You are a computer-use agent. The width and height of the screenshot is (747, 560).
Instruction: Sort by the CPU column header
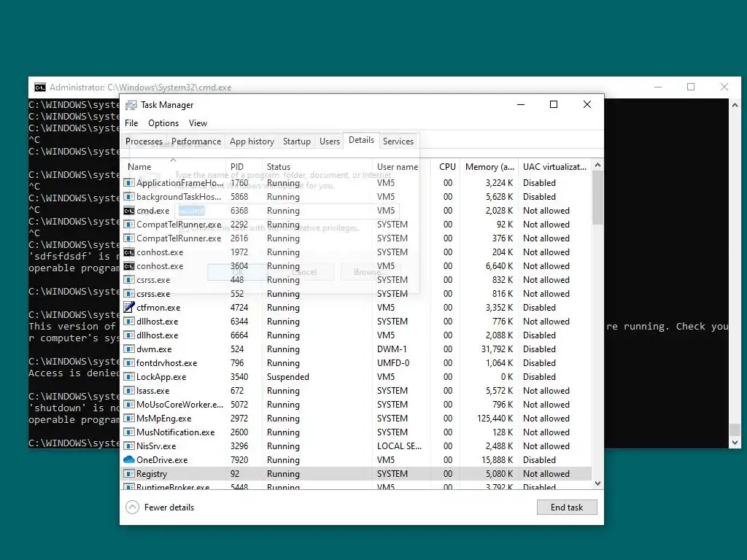click(446, 167)
